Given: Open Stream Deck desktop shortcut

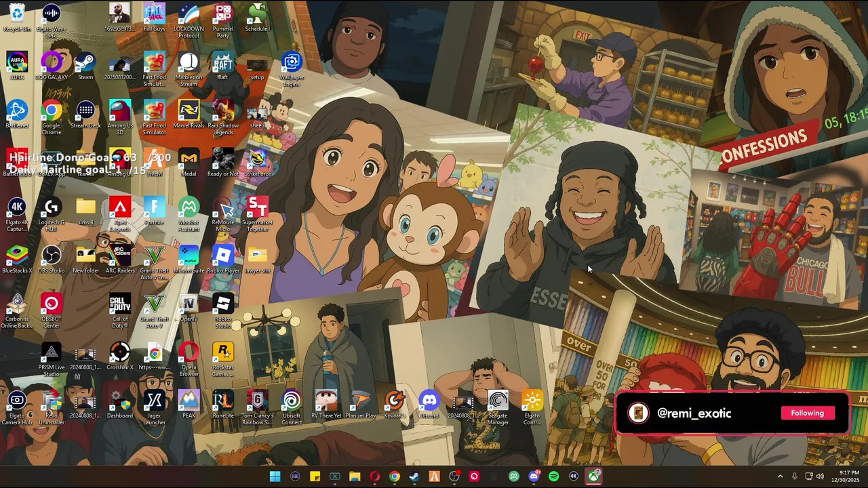Looking at the screenshot, I should pos(85,115).
